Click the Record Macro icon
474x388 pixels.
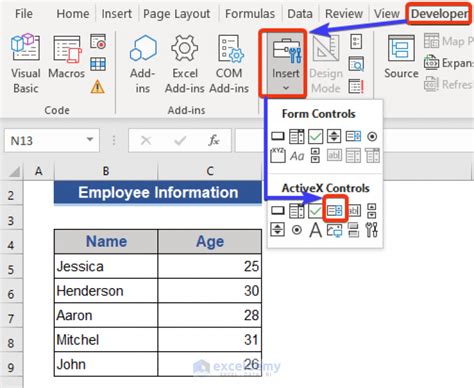tap(98, 41)
